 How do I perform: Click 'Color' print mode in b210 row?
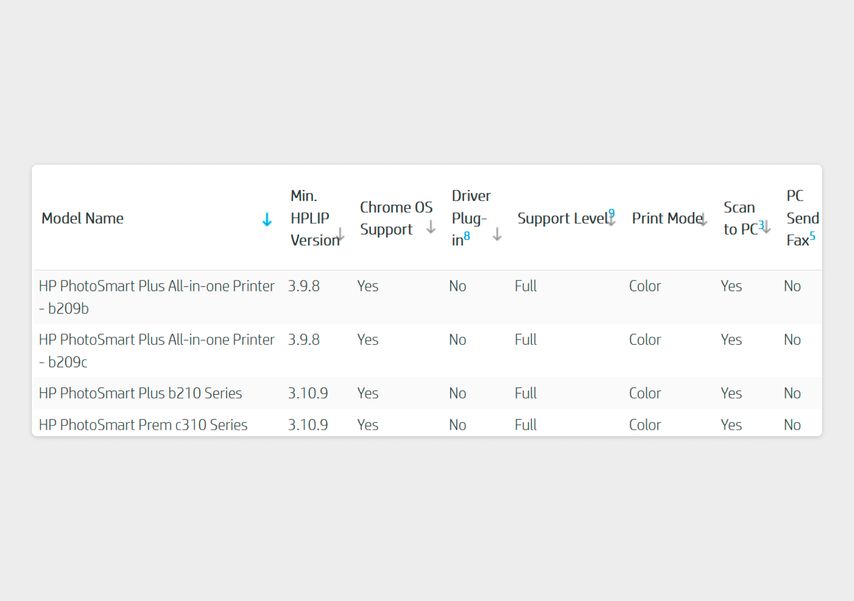tap(645, 393)
